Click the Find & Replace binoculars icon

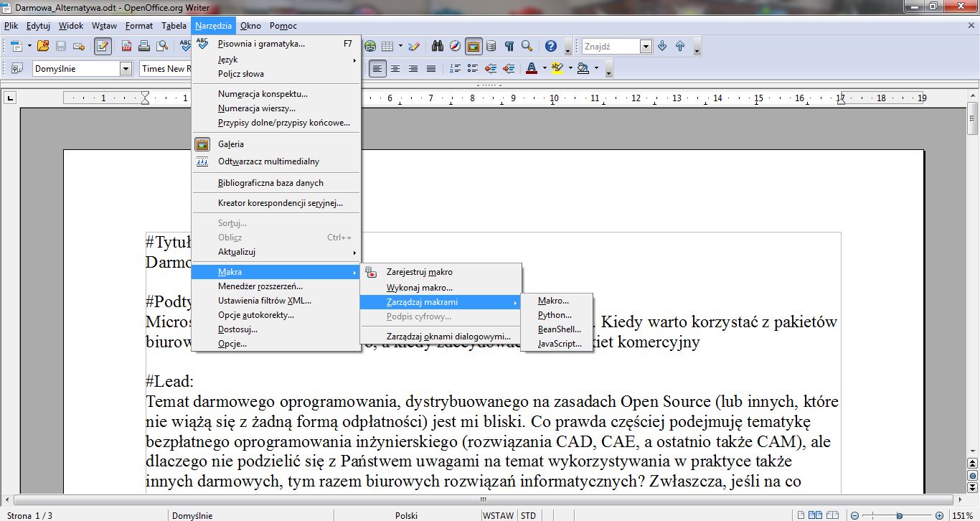pos(438,46)
